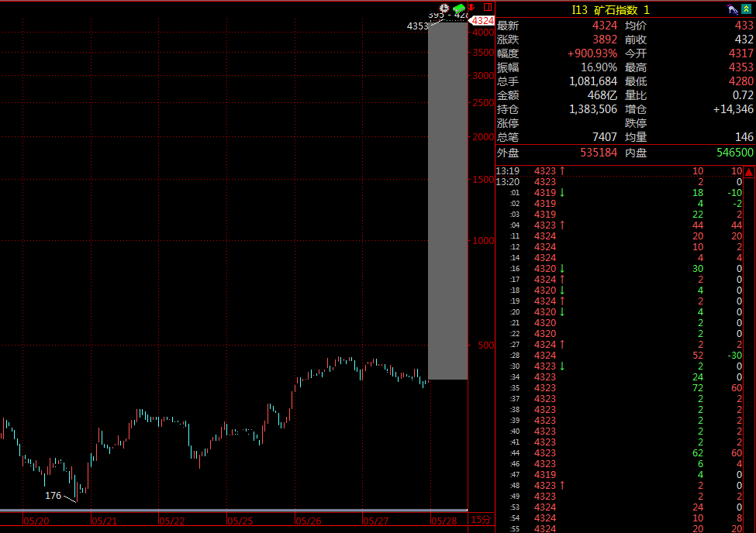756x533 pixels.
Task: Click the 外盘 value 535184
Action: pyautogui.click(x=599, y=153)
